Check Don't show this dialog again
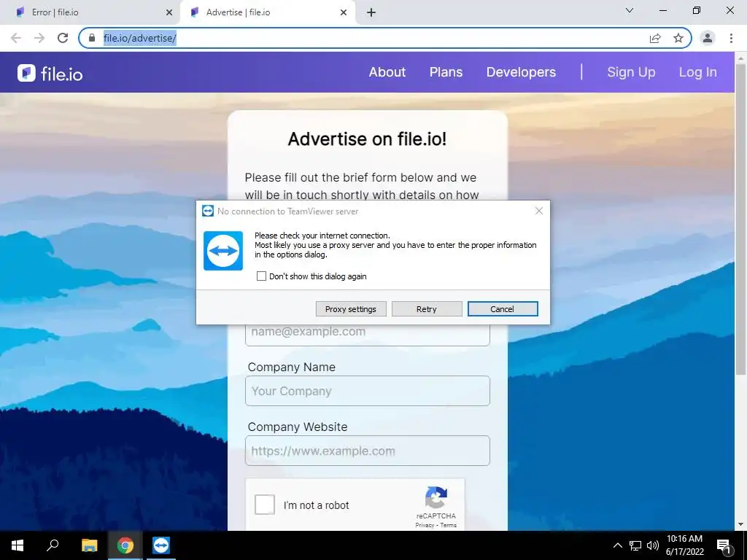This screenshot has width=747, height=560. (261, 276)
